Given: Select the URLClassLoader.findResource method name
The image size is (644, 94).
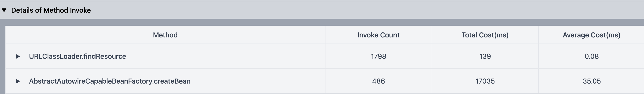Looking at the screenshot, I should [78, 56].
